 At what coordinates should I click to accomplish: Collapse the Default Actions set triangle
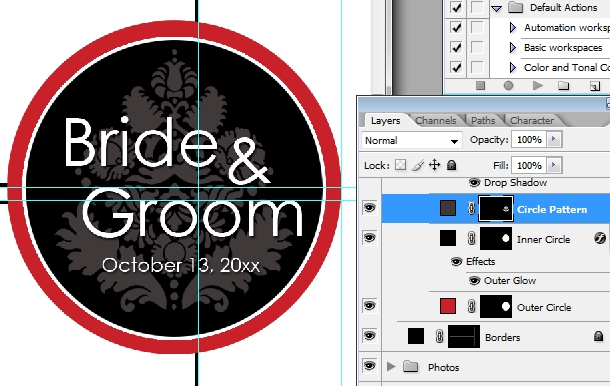point(496,8)
